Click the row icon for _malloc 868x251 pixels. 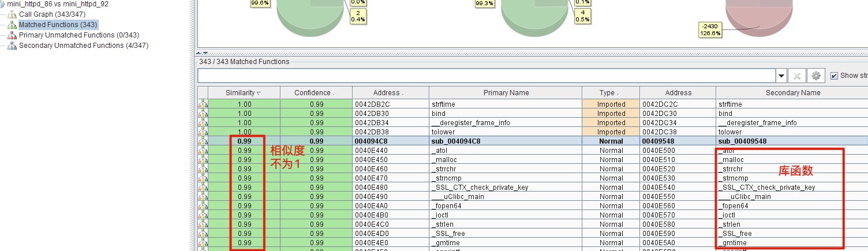coord(203,160)
